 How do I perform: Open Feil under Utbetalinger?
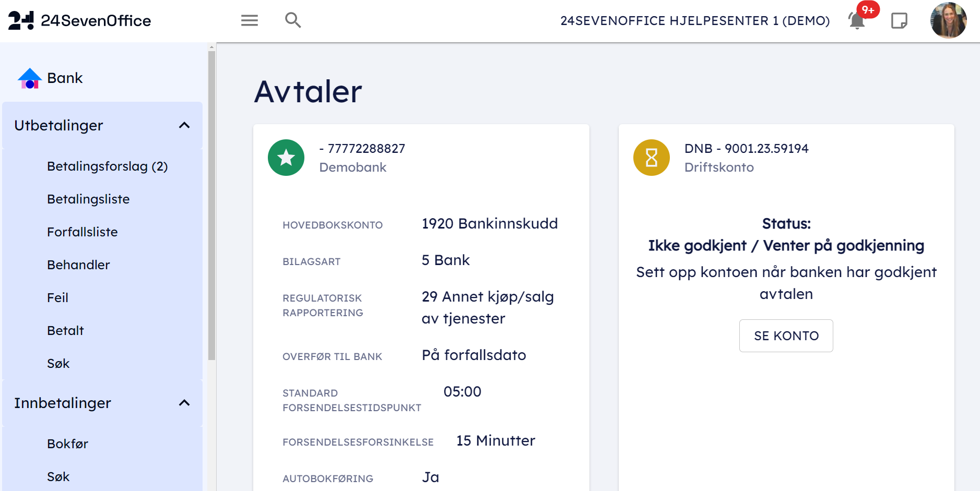(x=57, y=298)
